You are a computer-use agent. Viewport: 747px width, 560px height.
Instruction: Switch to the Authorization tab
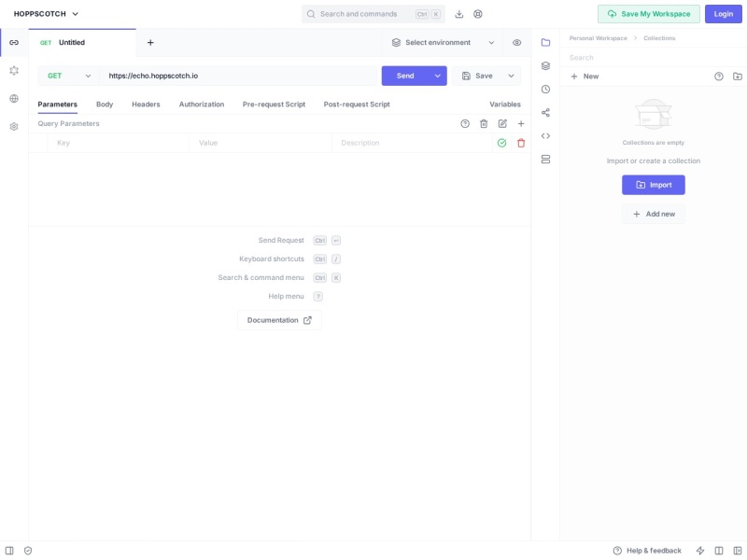click(x=202, y=105)
